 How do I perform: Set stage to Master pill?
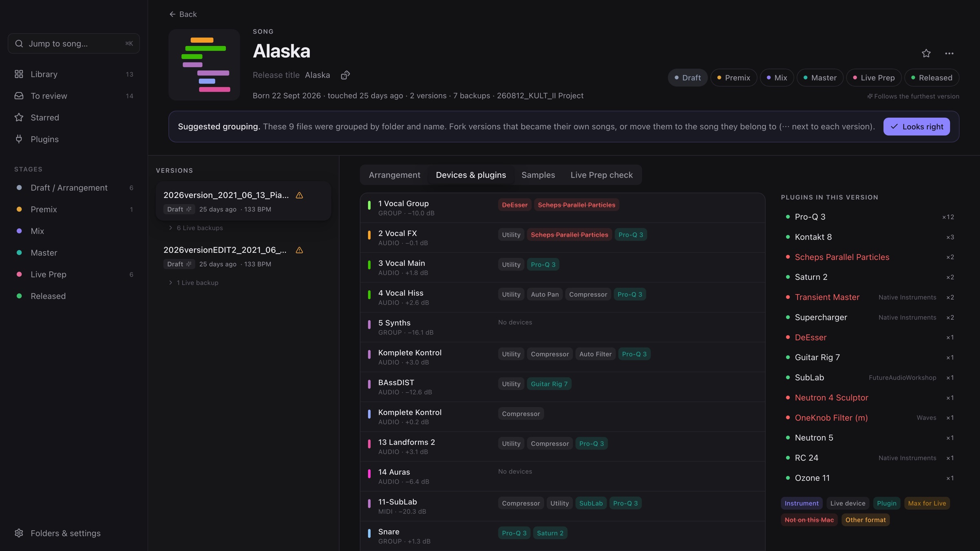tap(820, 78)
